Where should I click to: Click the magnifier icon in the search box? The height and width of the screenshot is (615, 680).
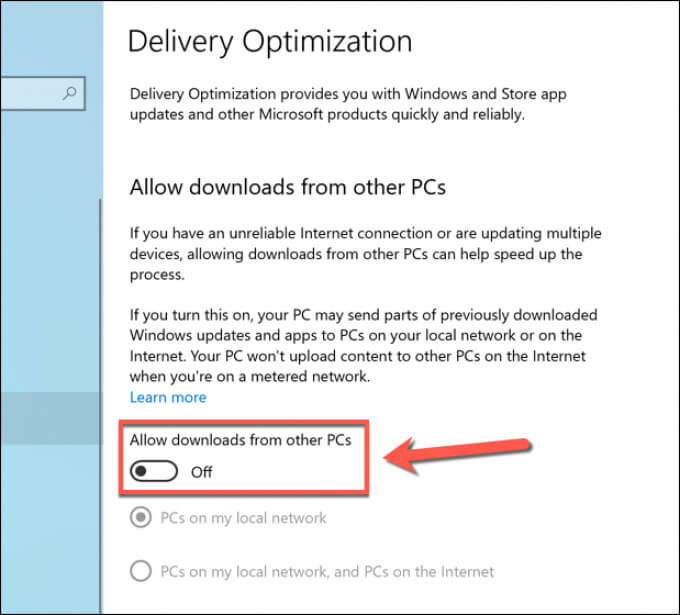(x=70, y=94)
